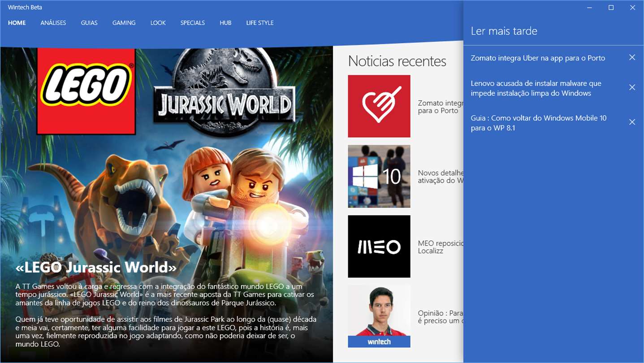This screenshot has width=644, height=363.
Task: Click the 'Opinião : Para' news title text
Action: click(440, 317)
